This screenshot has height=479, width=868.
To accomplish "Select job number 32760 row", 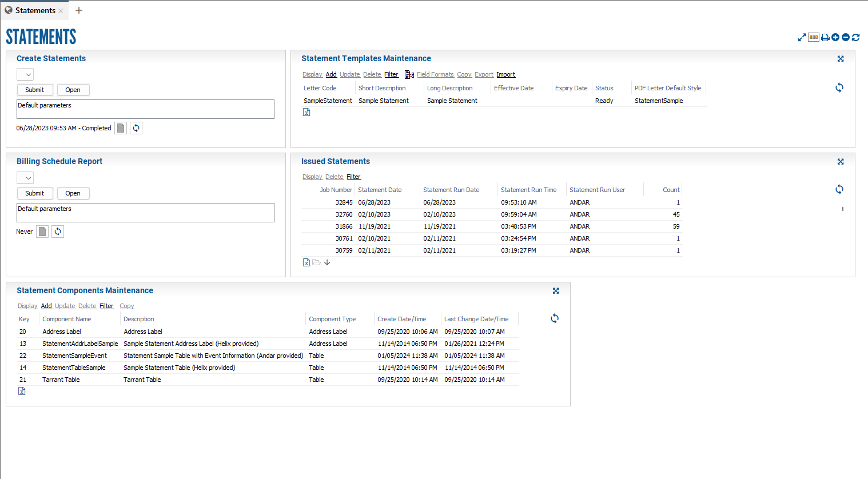I will click(492, 214).
